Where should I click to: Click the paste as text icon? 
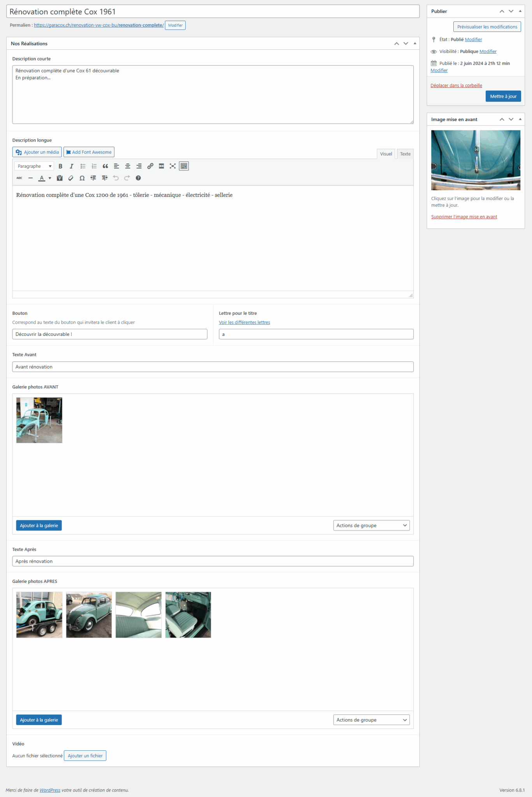tap(60, 178)
